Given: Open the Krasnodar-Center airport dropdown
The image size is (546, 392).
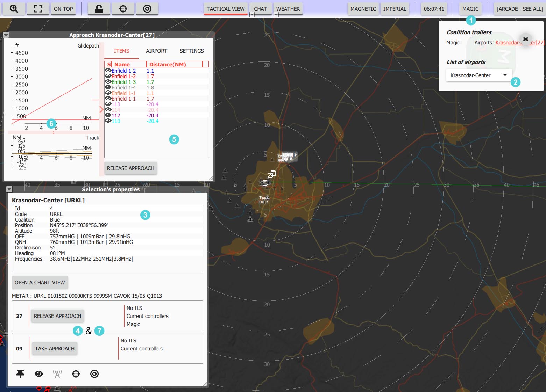Looking at the screenshot, I should click(479, 75).
